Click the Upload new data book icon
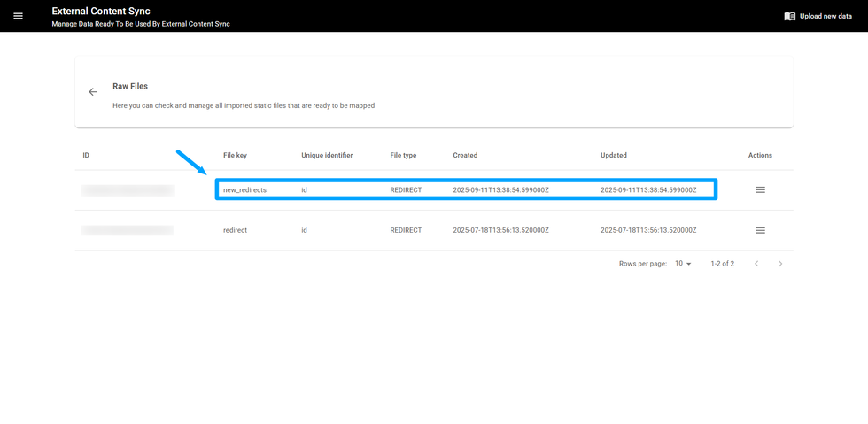 790,17
